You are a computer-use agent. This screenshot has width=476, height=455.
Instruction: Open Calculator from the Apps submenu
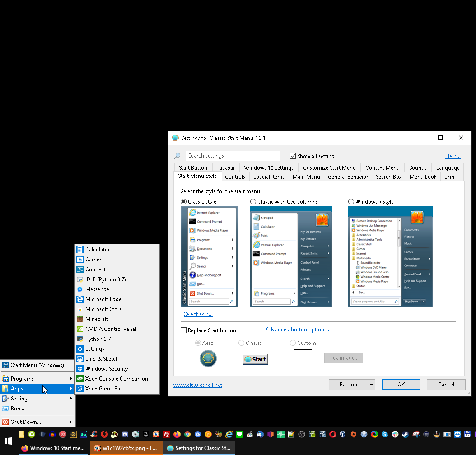coord(117,250)
